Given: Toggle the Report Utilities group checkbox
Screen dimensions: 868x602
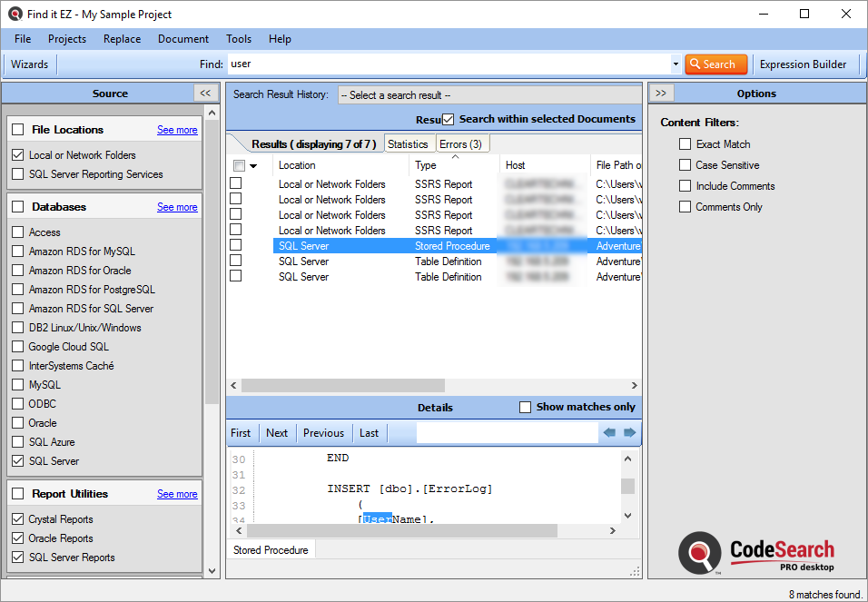Looking at the screenshot, I should point(18,493).
